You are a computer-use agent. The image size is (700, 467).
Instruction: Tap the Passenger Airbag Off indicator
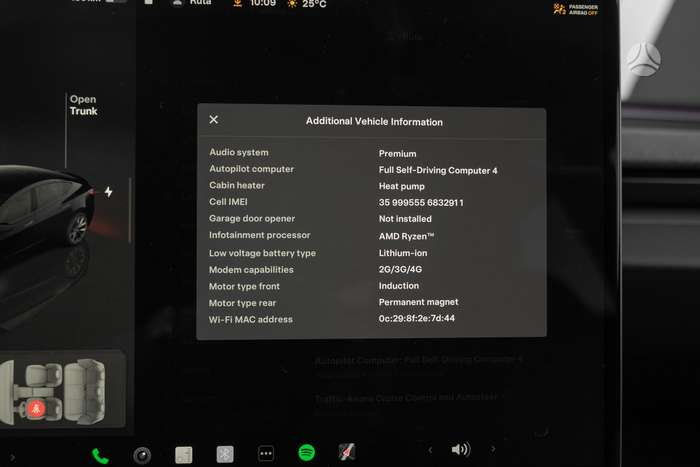(x=575, y=10)
